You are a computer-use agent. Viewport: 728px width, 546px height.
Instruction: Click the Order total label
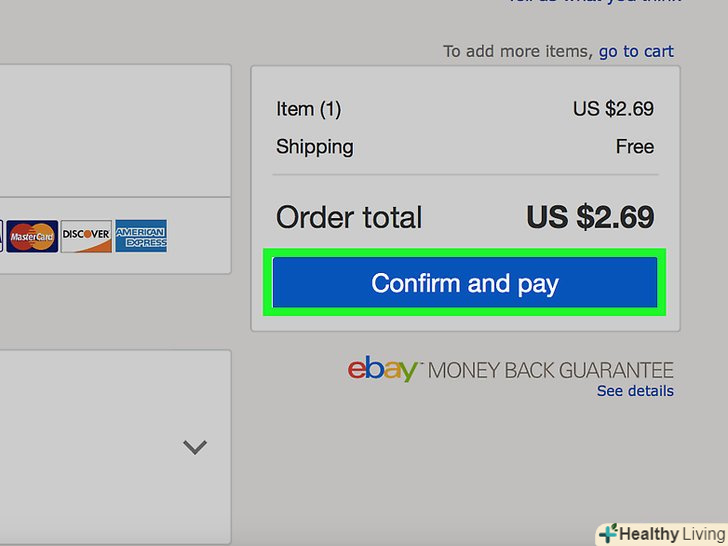[349, 217]
